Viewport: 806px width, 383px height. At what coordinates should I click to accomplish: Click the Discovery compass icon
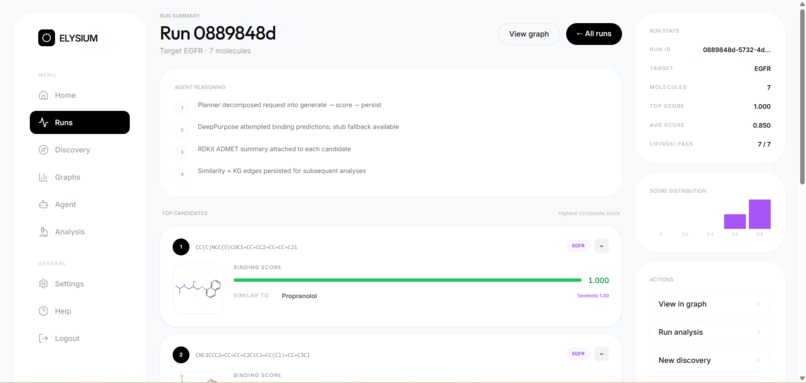[x=44, y=150]
